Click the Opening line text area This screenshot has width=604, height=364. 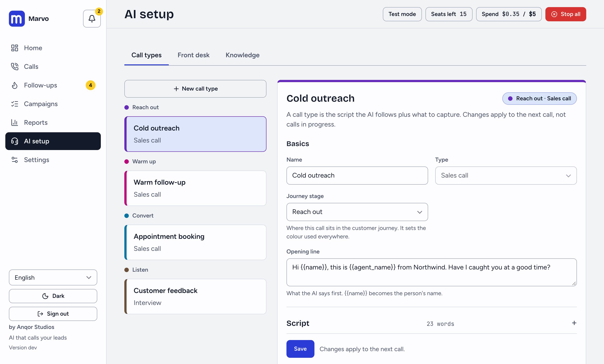(x=431, y=272)
